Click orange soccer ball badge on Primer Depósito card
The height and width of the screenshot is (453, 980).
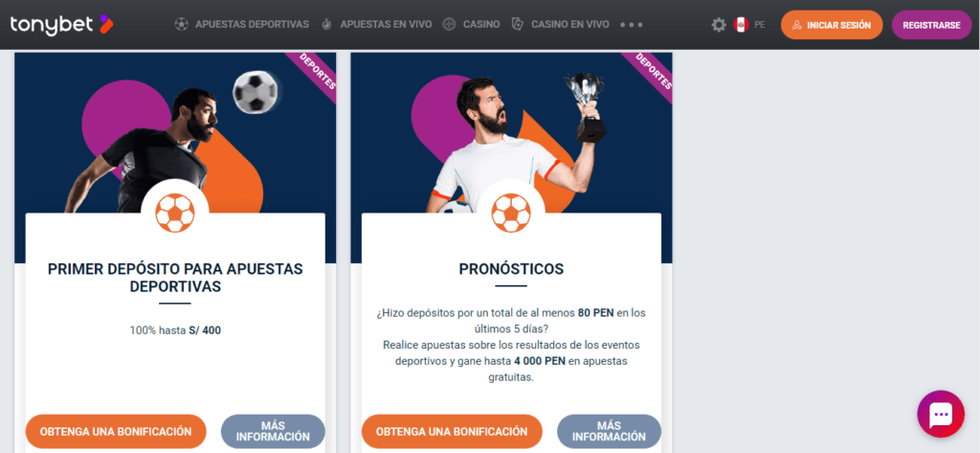tap(175, 213)
